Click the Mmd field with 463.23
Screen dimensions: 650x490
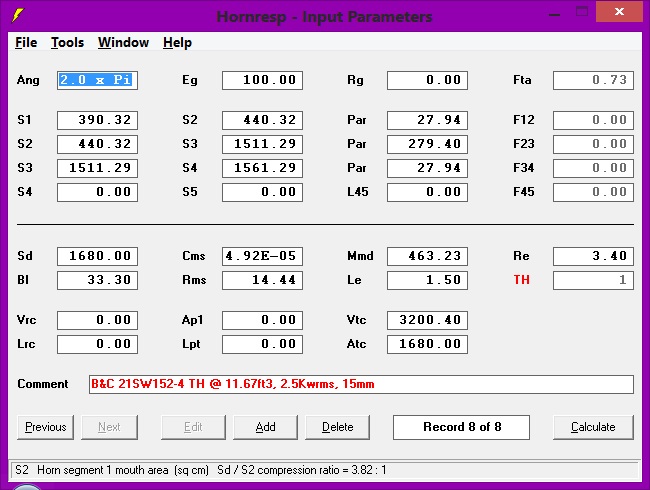click(427, 256)
